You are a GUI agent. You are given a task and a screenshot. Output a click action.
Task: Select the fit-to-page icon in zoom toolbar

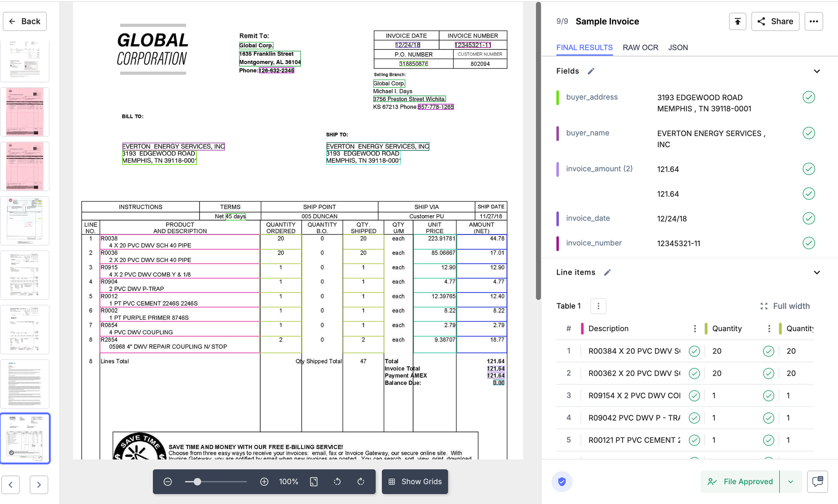[x=313, y=481]
